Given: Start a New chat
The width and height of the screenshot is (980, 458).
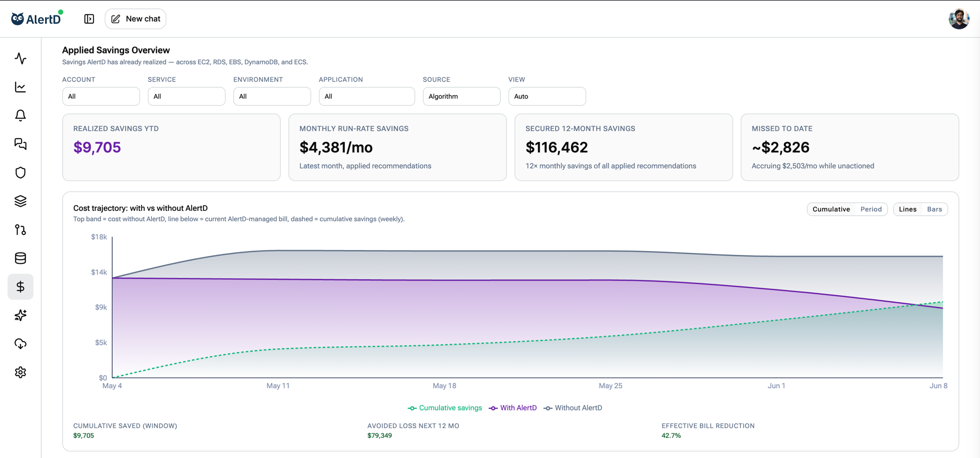Looking at the screenshot, I should [136, 19].
